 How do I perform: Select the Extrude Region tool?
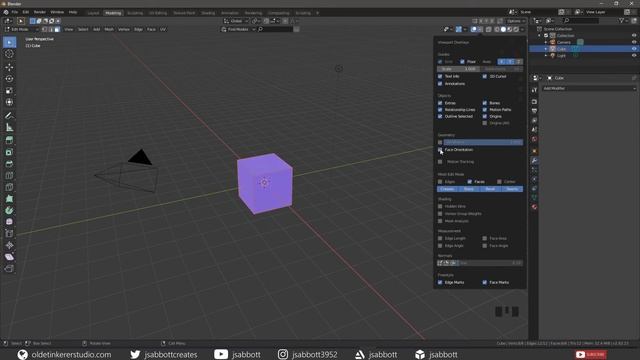(9, 140)
